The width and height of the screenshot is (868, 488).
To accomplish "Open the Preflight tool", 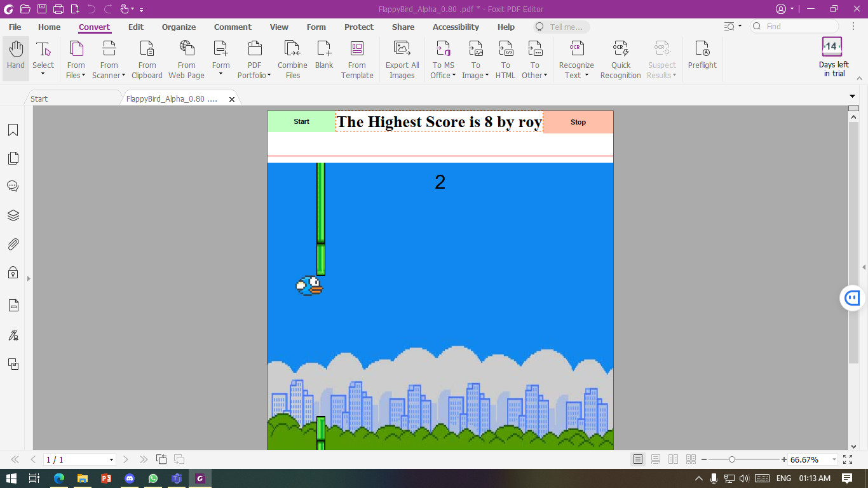I will (x=702, y=55).
